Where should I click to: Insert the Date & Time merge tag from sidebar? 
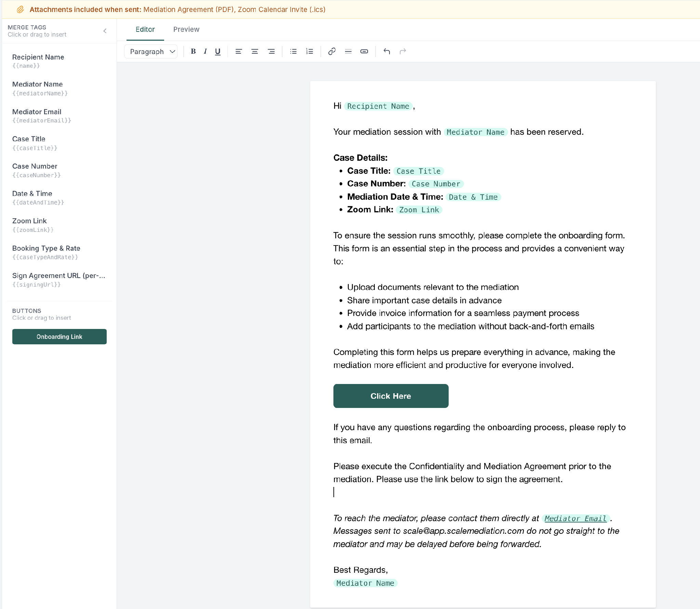coord(59,198)
